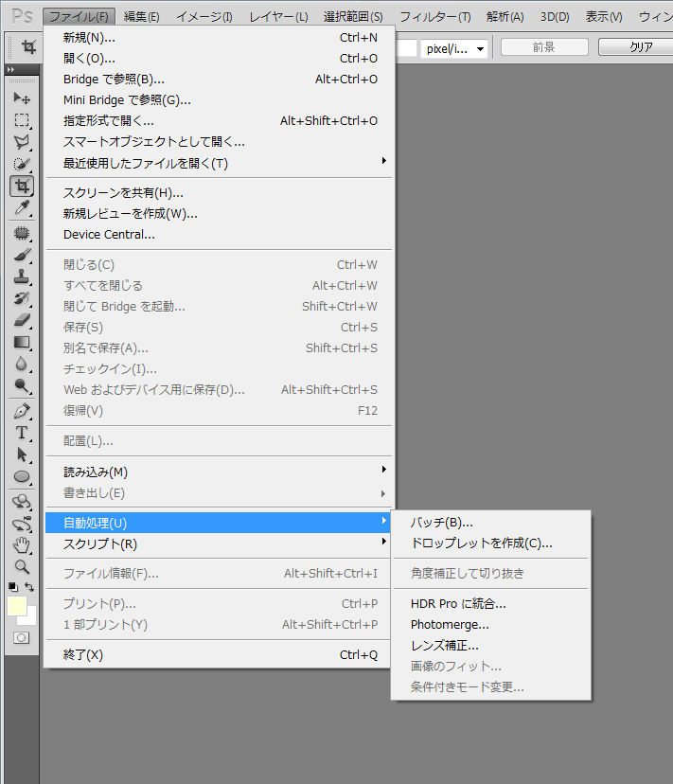This screenshot has height=784, width=673.
Task: Choose HDR Pro に統合...
Action: [x=491, y=603]
